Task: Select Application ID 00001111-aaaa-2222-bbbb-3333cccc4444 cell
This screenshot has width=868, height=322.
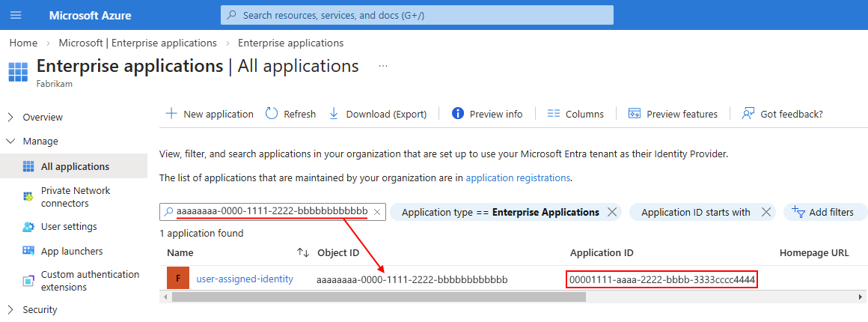Action: click(662, 279)
